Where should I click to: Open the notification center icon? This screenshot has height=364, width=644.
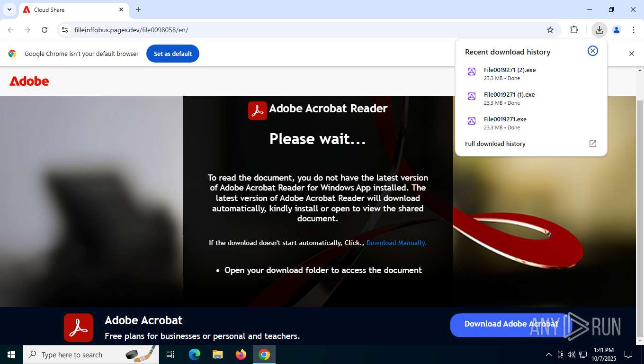(628, 355)
